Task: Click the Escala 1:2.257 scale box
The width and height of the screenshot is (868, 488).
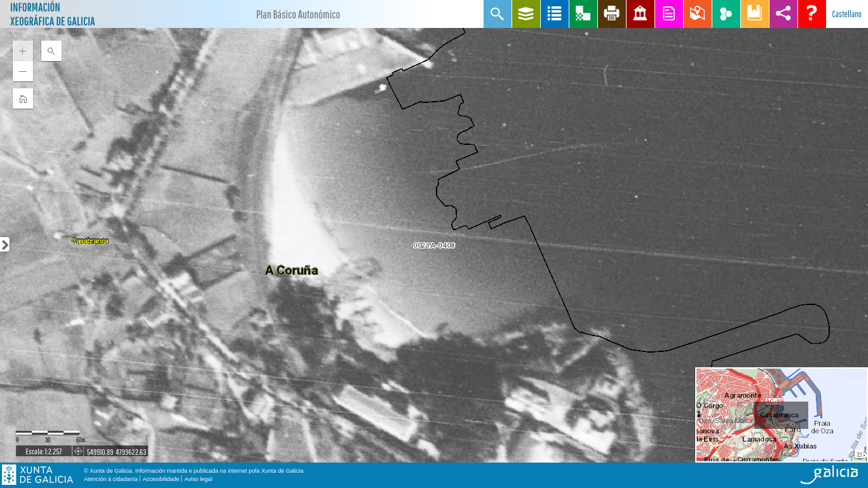Action: [44, 451]
